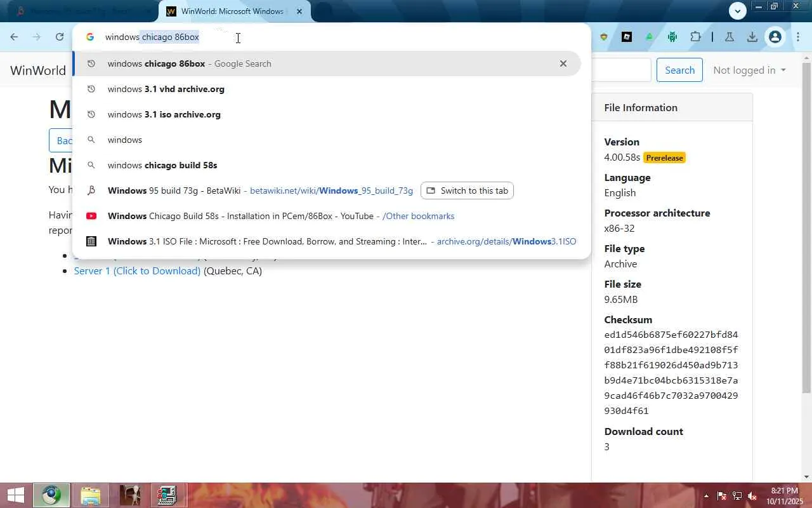The image size is (812, 508).
Task: Show hidden system tray icons
Action: 706,496
